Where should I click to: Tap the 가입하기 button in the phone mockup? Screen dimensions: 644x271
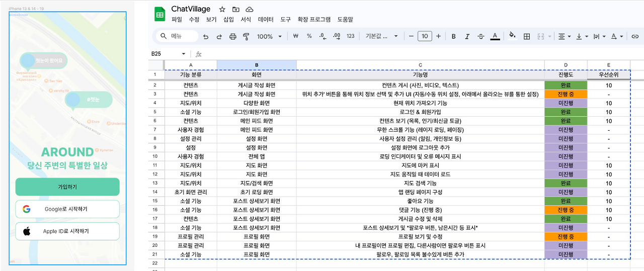tap(67, 187)
